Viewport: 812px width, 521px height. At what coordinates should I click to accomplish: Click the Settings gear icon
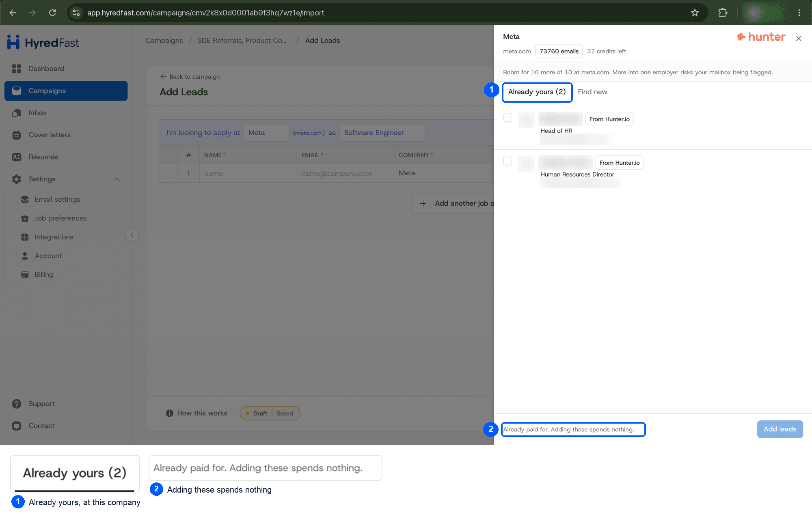(17, 179)
